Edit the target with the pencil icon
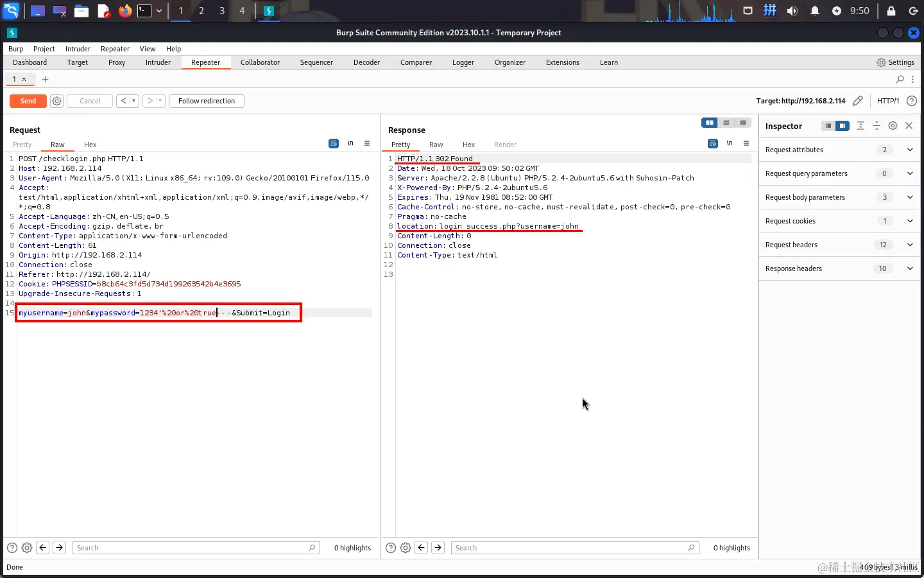 point(858,101)
